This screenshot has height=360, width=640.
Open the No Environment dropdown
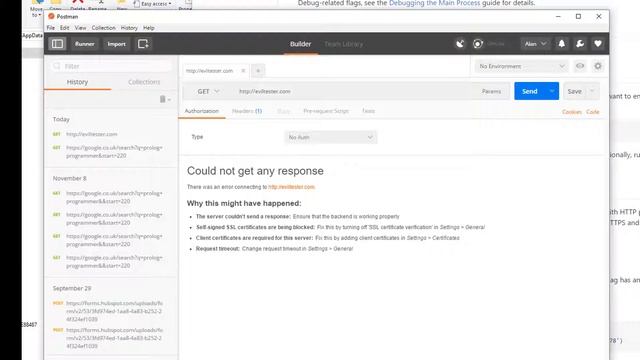coord(521,66)
